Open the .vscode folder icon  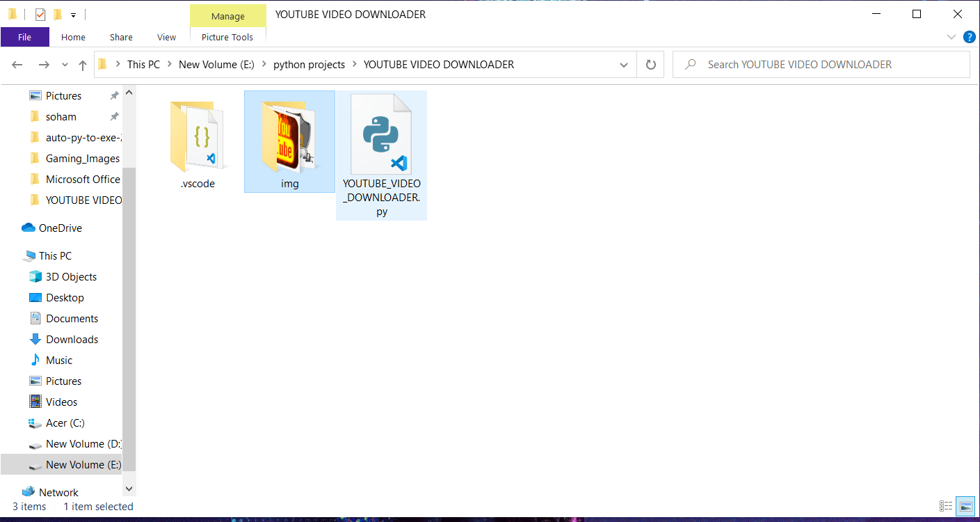198,137
